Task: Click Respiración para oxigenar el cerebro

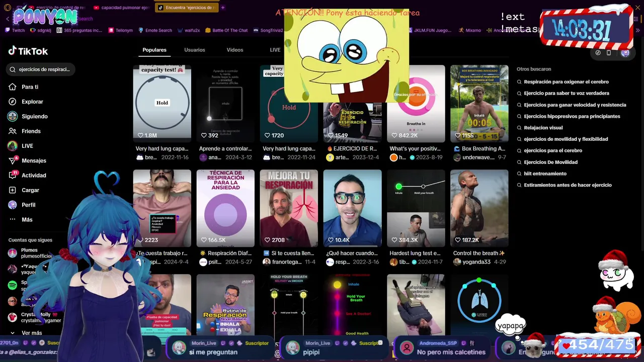Action: pyautogui.click(x=566, y=82)
